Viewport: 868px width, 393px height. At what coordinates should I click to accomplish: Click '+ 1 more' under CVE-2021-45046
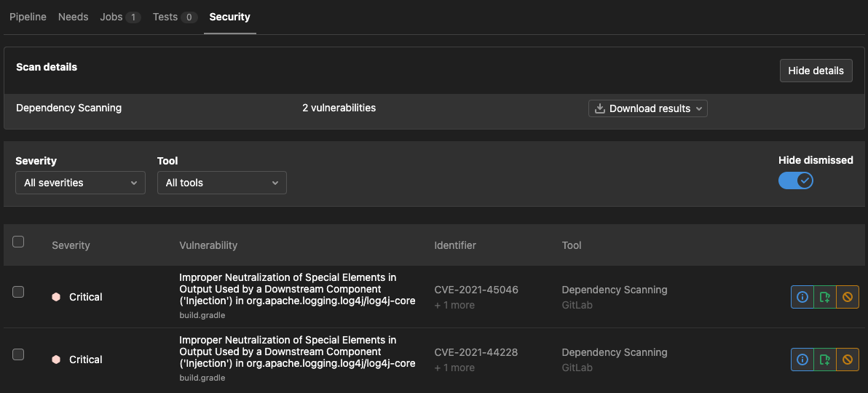point(454,305)
